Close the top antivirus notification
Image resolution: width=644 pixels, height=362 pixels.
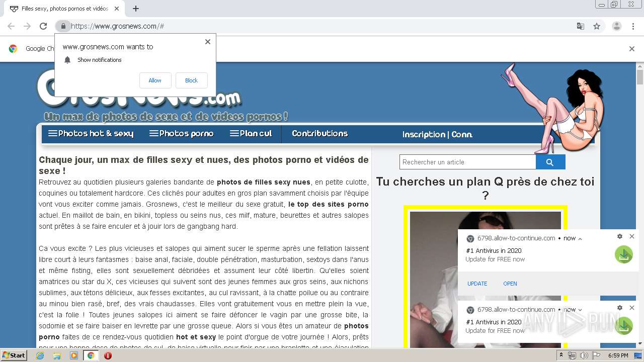632,236
